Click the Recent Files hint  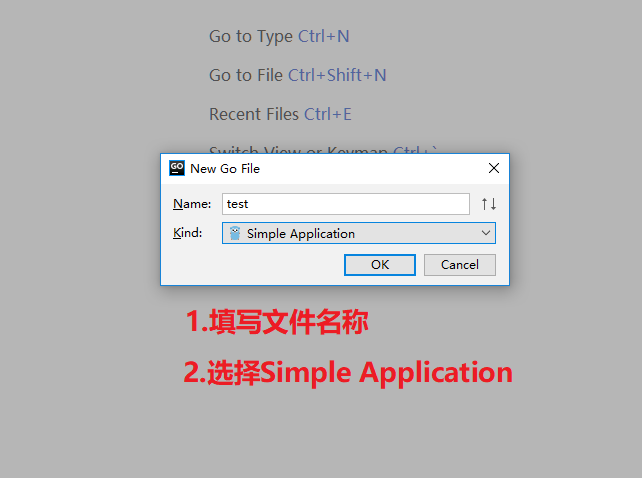tap(254, 114)
